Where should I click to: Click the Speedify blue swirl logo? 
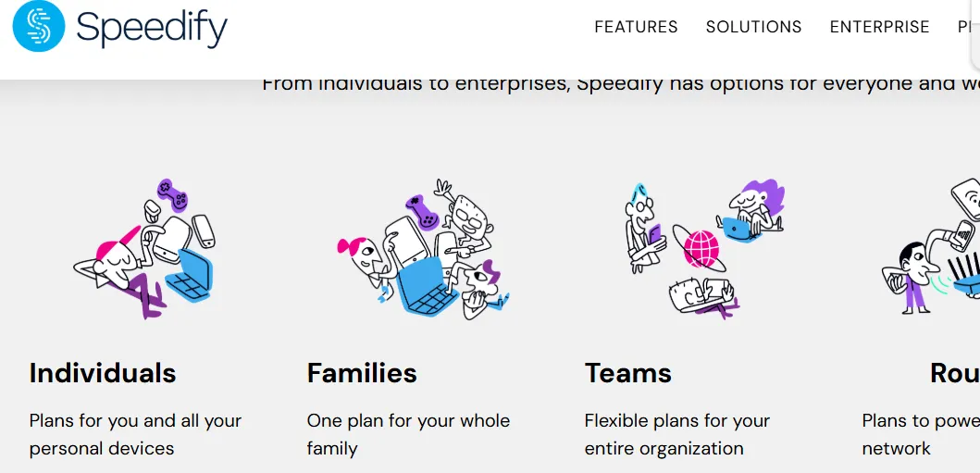click(x=39, y=27)
